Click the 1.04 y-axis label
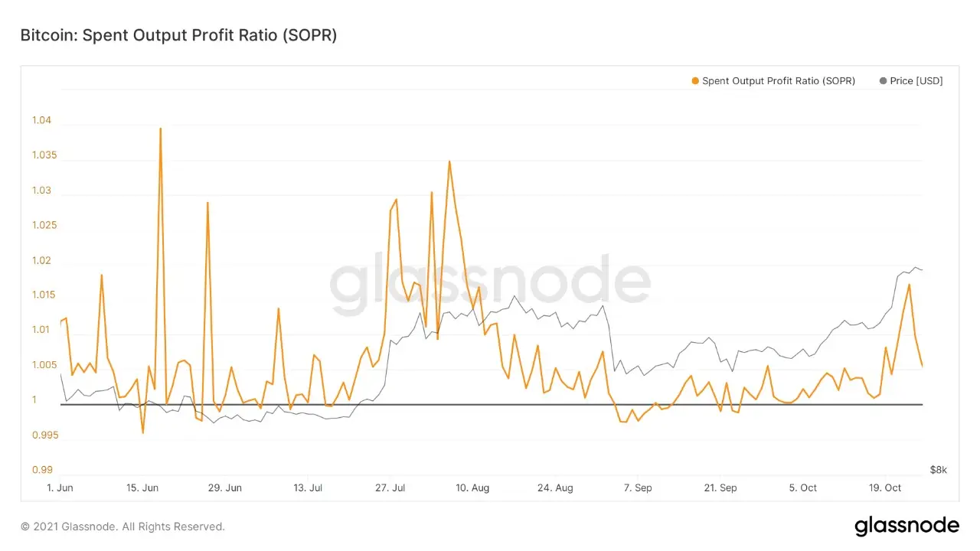The width and height of the screenshot is (980, 551). 41,120
